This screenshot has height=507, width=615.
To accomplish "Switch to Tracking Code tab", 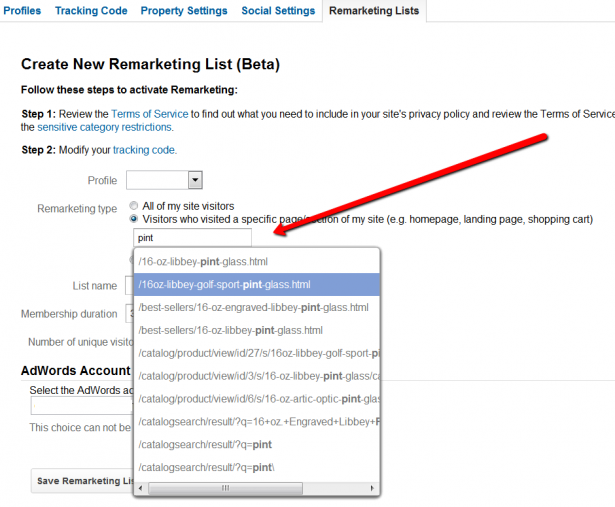I will coord(91,11).
